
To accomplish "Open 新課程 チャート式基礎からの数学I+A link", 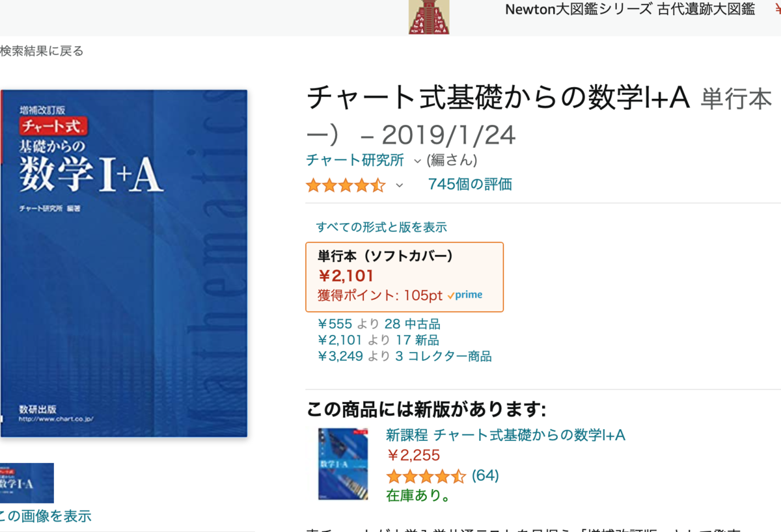I will pyautogui.click(x=506, y=435).
